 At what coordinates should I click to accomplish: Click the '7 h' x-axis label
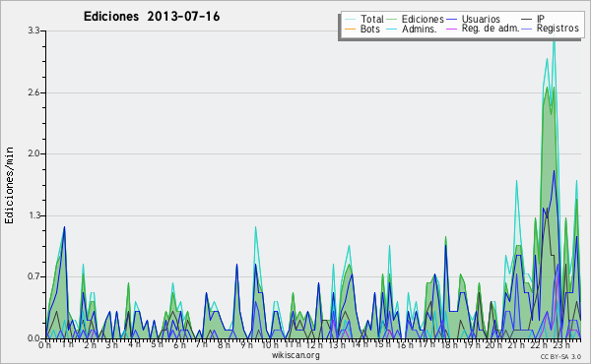pyautogui.click(x=202, y=344)
